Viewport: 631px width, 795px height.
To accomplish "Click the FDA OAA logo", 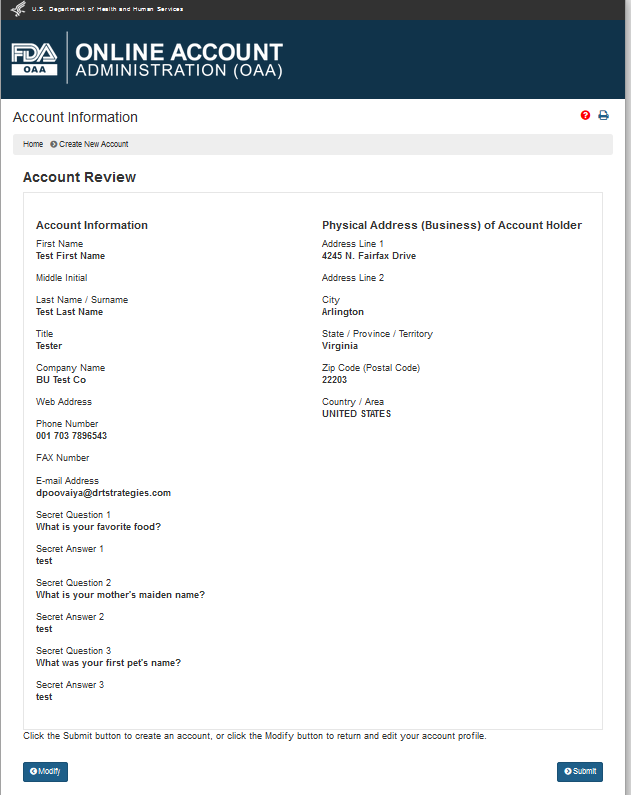I will (34, 59).
